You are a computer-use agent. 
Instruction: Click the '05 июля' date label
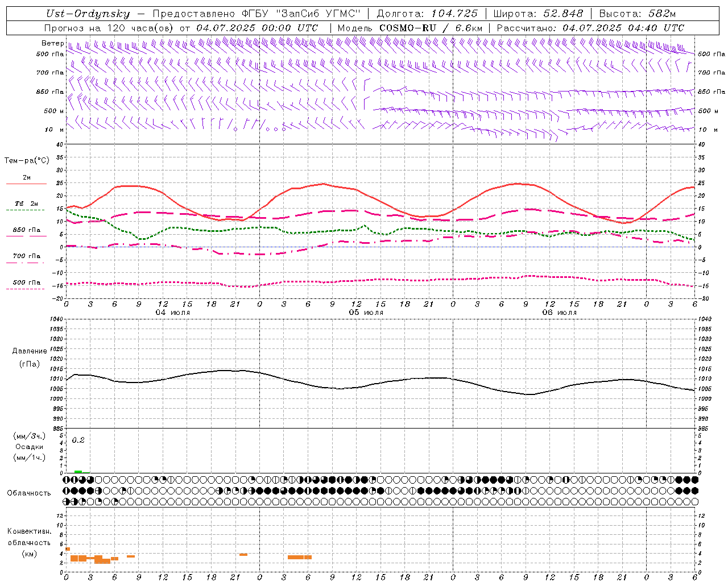[x=366, y=313]
